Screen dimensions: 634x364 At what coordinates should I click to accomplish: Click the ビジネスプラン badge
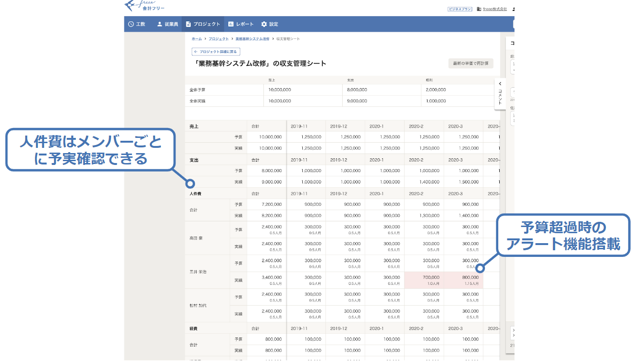click(x=459, y=8)
